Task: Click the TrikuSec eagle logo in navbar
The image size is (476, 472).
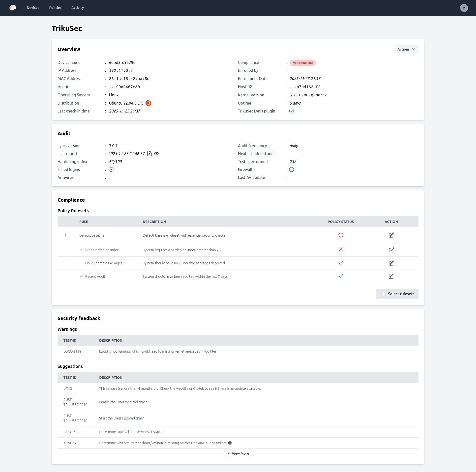Action: tap(13, 8)
